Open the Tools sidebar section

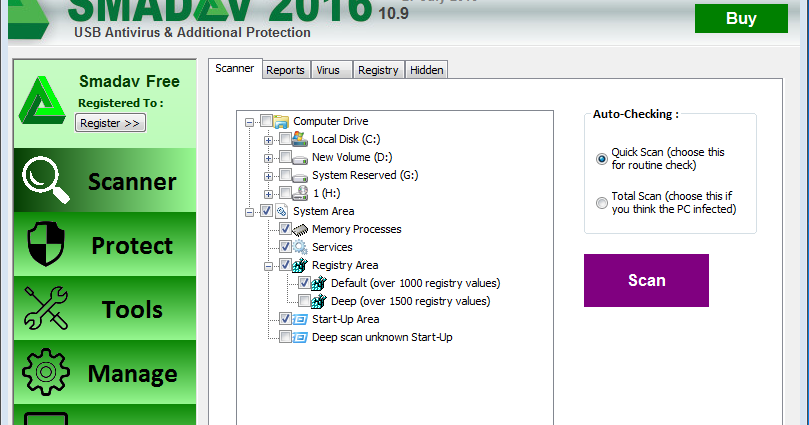[105, 308]
